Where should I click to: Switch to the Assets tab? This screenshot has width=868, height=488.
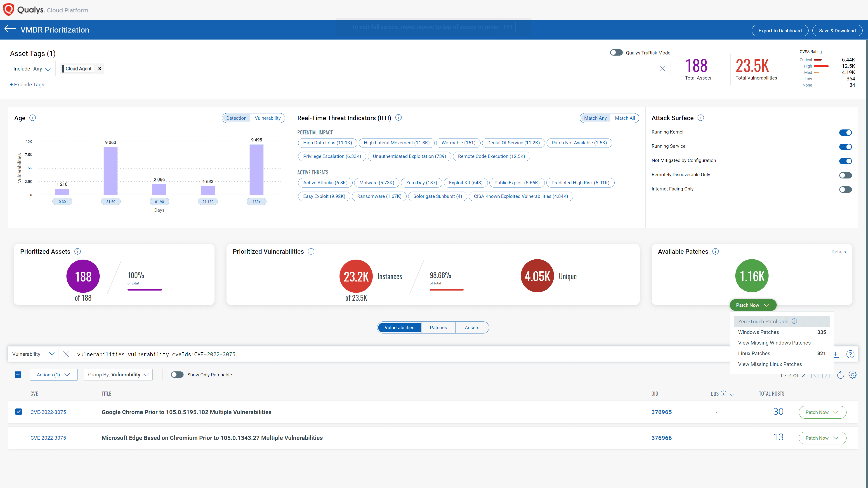[x=472, y=327]
